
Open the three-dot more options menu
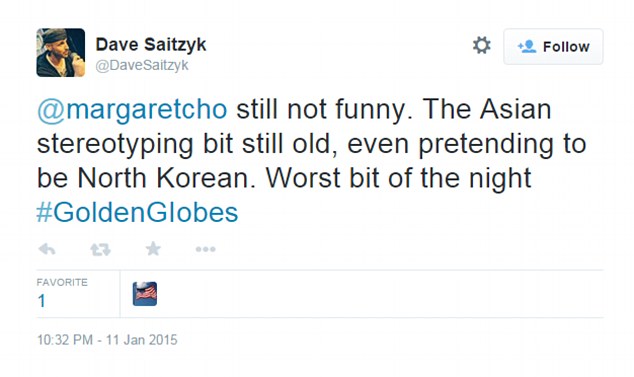click(205, 249)
